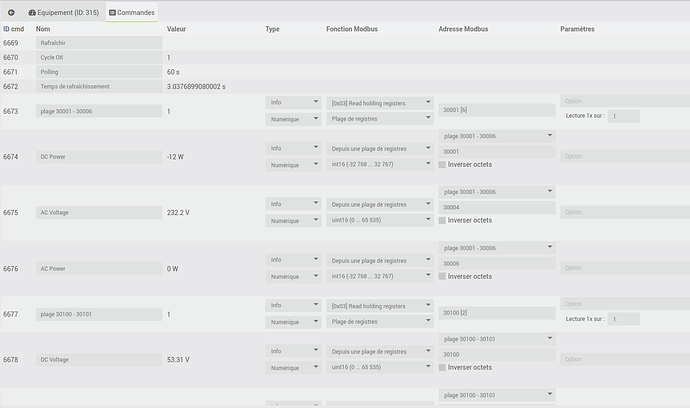Viewport: 690px width, 408px height.
Task: Open plage 30100 - 30101 dropdown for DC Voltage
Action: click(x=497, y=339)
